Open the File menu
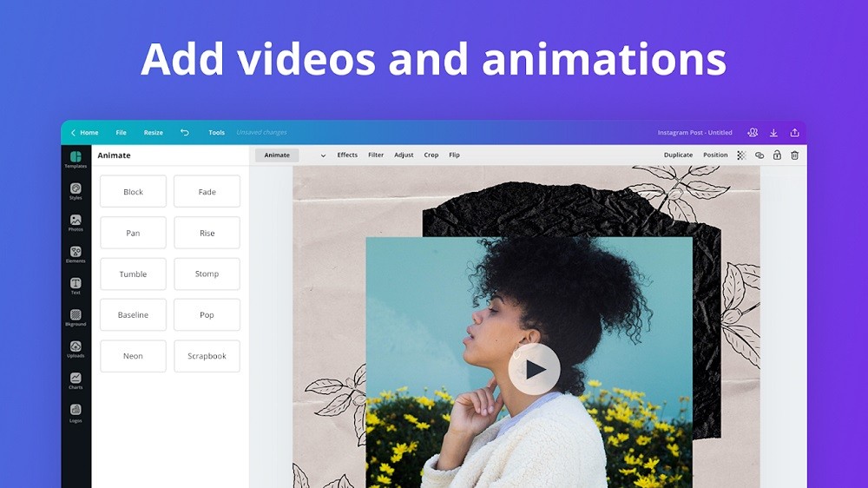The image size is (868, 488). (x=121, y=133)
